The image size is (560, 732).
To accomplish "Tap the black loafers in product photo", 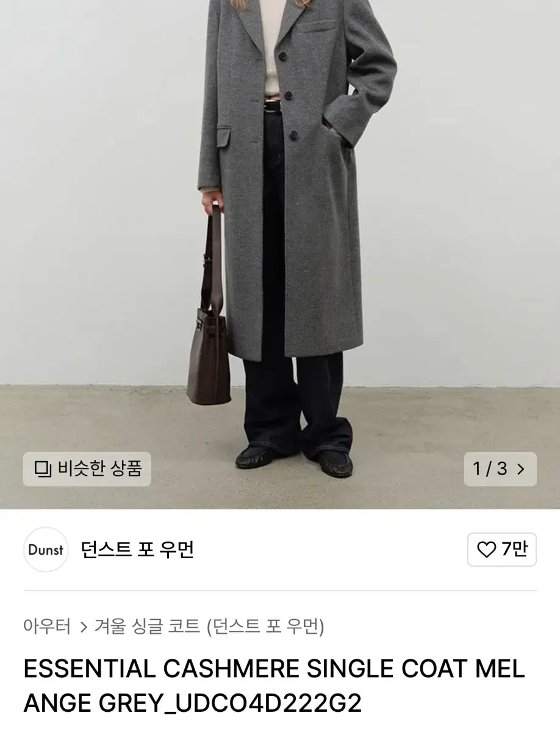I will (295, 461).
